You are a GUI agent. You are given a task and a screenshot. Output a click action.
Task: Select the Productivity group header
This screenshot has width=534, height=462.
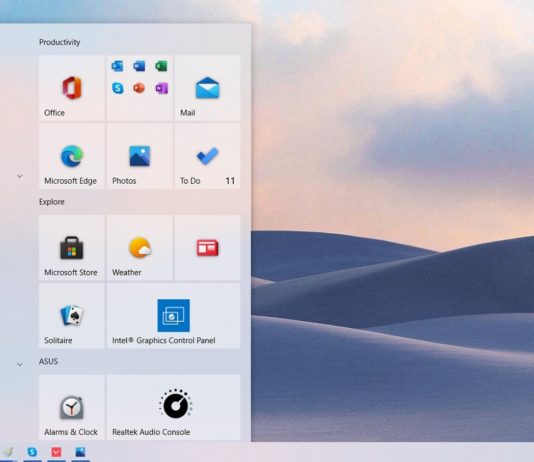[60, 42]
